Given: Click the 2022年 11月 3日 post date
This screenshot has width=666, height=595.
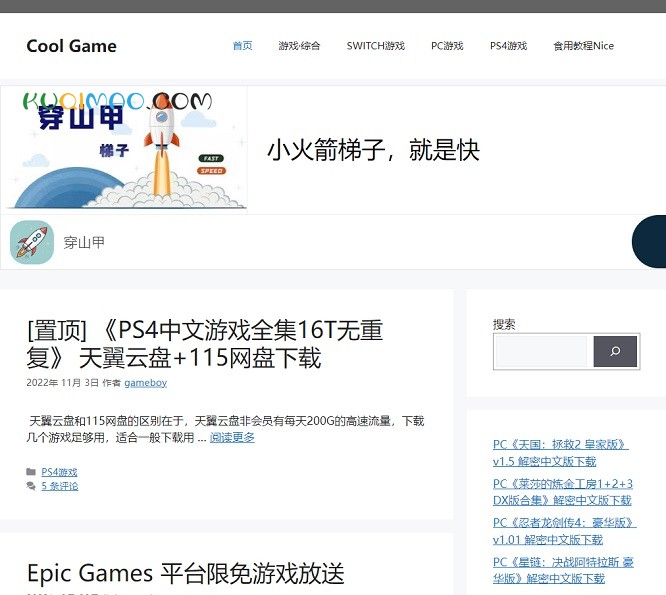Looking at the screenshot, I should (62, 383).
